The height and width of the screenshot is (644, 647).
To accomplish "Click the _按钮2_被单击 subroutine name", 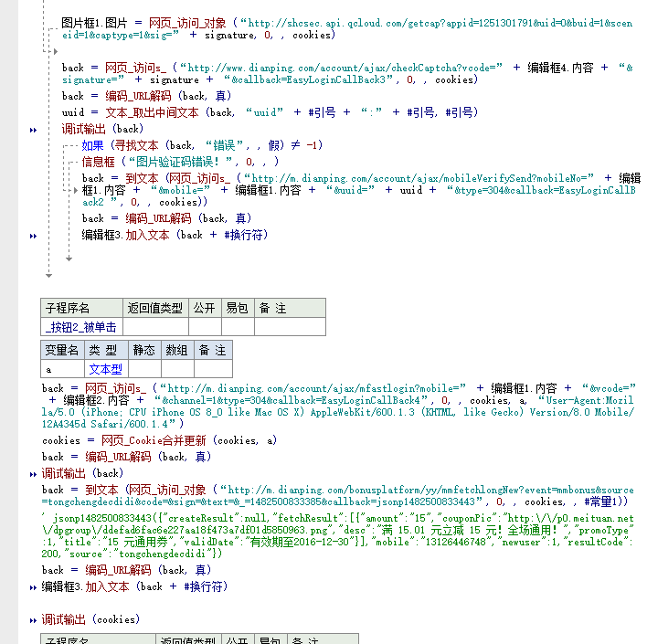I will pos(81,327).
